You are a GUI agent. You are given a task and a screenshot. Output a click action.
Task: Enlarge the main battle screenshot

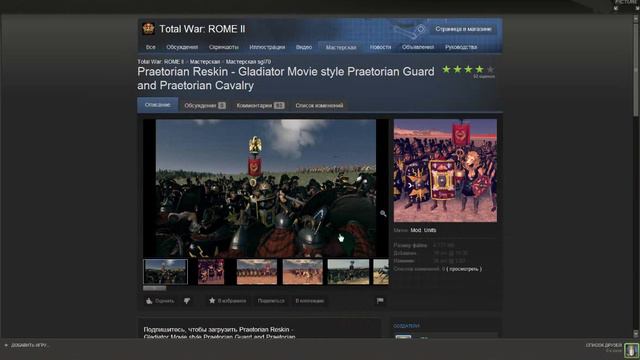point(266,188)
